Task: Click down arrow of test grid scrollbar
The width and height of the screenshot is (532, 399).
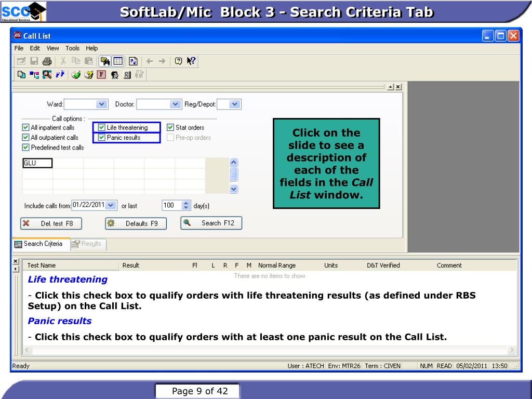Action: tap(233, 189)
